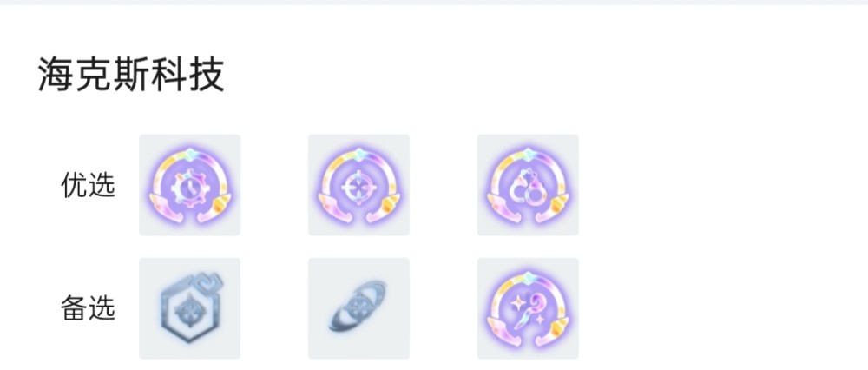Click the first augment in the 备选 row
This screenshot has width=868, height=370.
tap(189, 308)
